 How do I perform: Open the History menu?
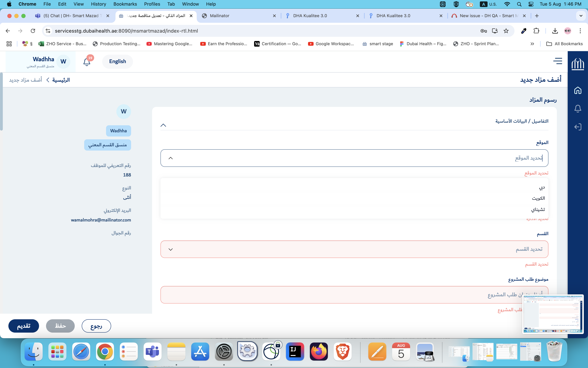(x=98, y=4)
